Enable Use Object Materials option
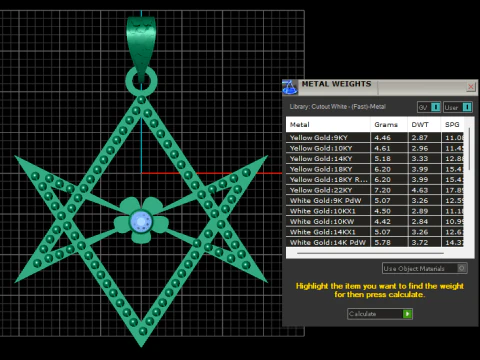The height and width of the screenshot is (360, 480). (425, 268)
